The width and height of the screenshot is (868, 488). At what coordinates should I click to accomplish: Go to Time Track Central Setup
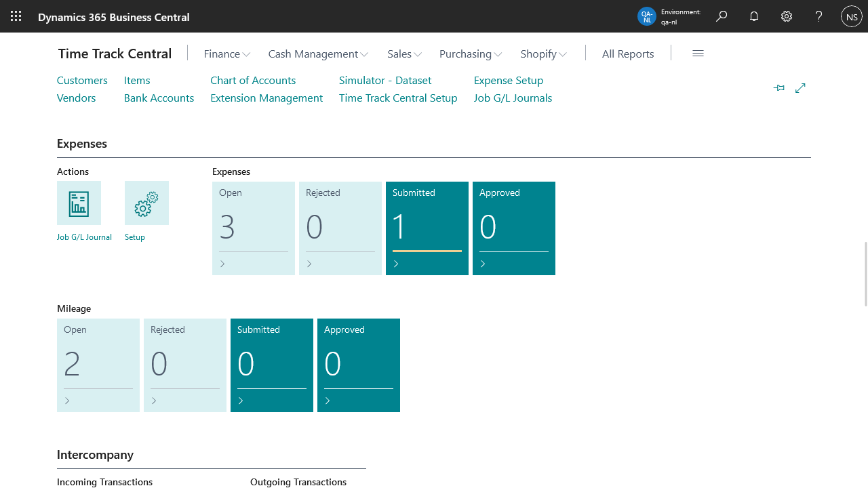coord(398,98)
